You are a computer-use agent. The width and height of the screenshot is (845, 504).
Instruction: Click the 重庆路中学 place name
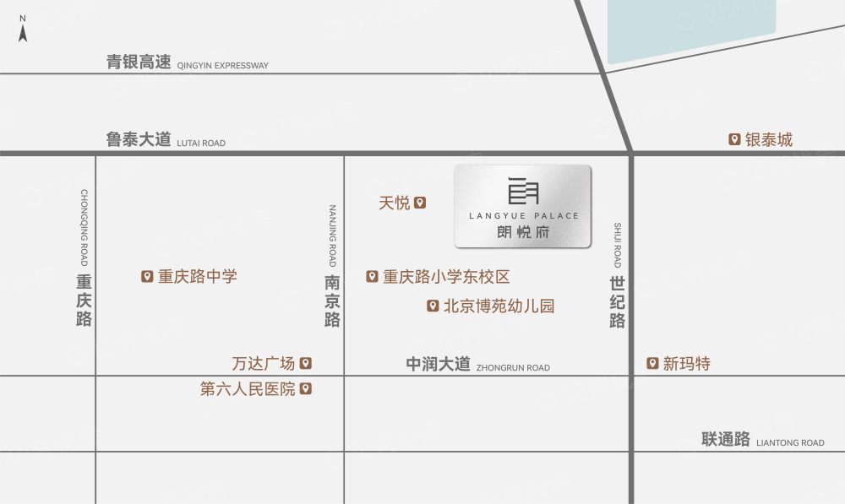(x=198, y=277)
